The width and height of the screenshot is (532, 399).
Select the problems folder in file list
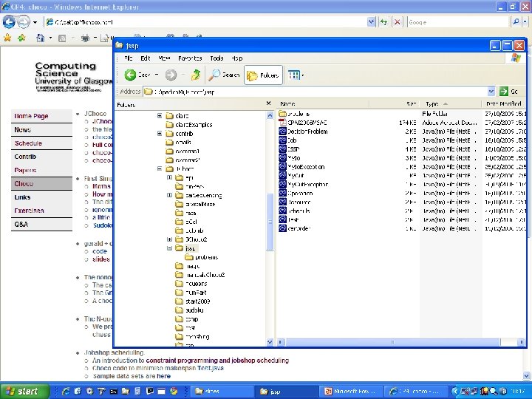tap(294, 114)
